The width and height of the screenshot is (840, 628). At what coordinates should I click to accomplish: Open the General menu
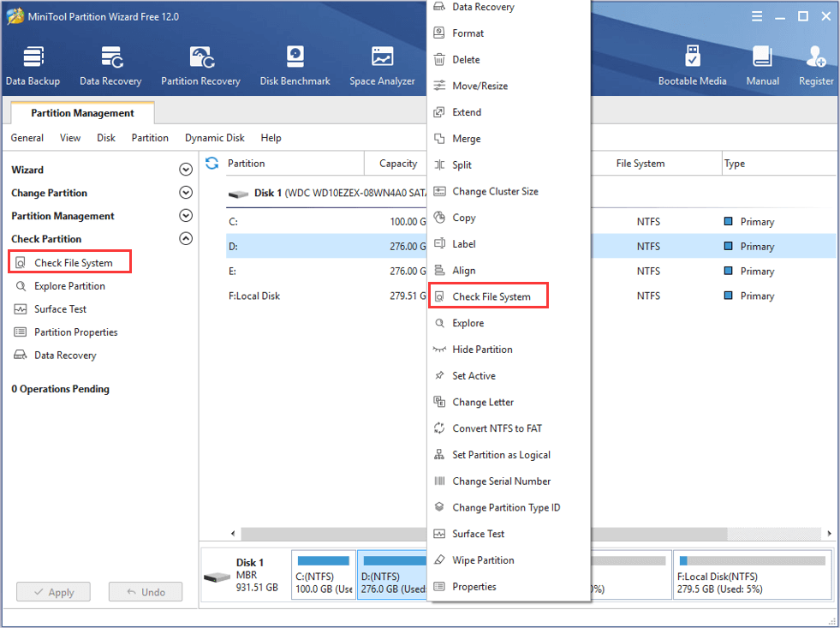[x=27, y=138]
